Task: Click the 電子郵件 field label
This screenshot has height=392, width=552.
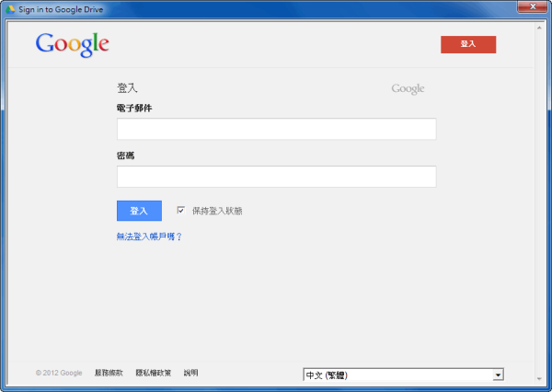Action: [x=134, y=109]
